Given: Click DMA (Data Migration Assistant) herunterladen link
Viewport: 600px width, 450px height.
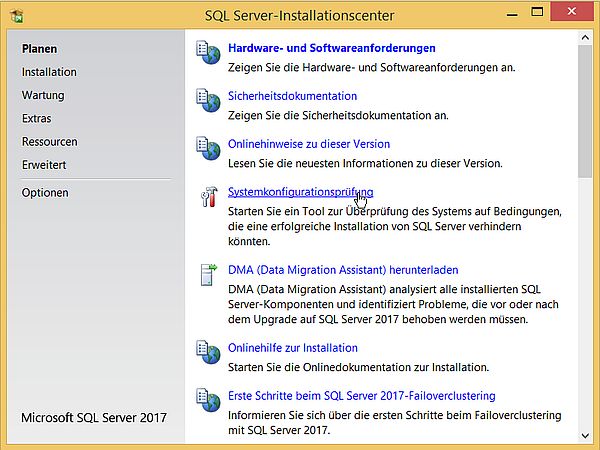Looking at the screenshot, I should (x=343, y=270).
